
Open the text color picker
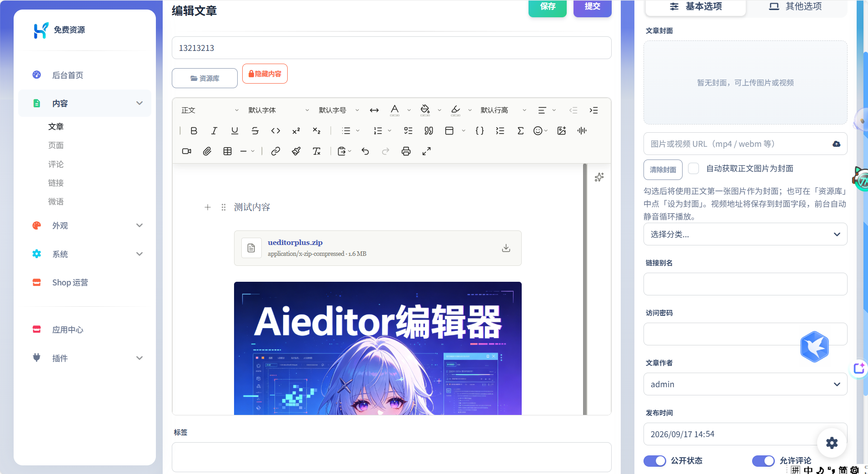[x=394, y=110]
